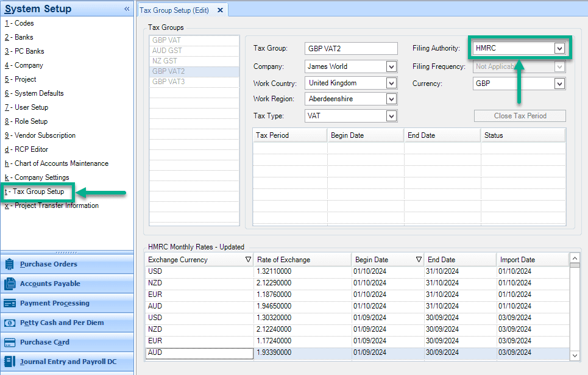This screenshot has height=375, width=588.
Task: Open k - Company Settings entry
Action: [37, 177]
